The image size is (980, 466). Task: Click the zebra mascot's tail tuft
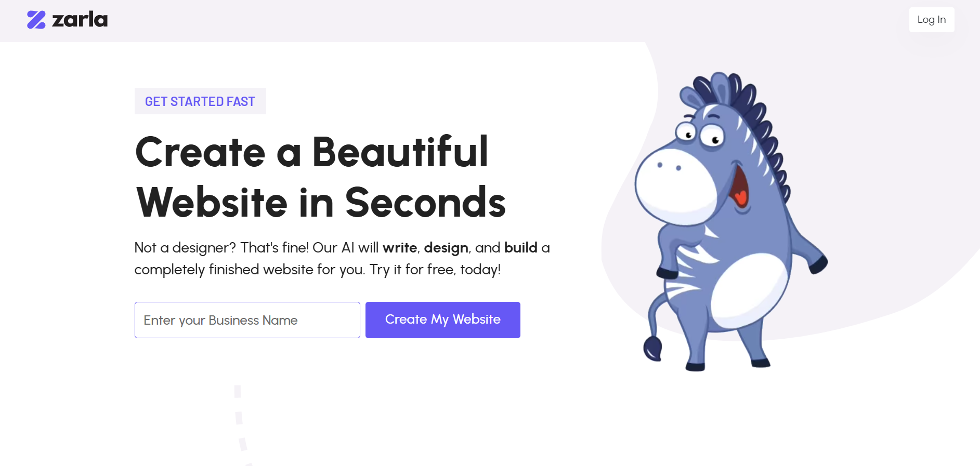[x=653, y=348]
